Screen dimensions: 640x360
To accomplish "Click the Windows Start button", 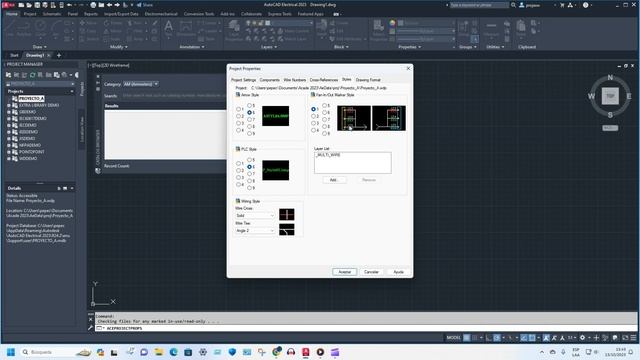I will (x=11, y=352).
